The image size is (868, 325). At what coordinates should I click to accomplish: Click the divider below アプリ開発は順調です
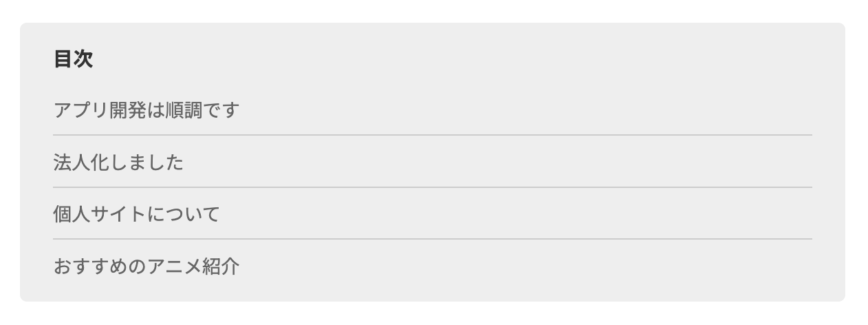(x=432, y=135)
